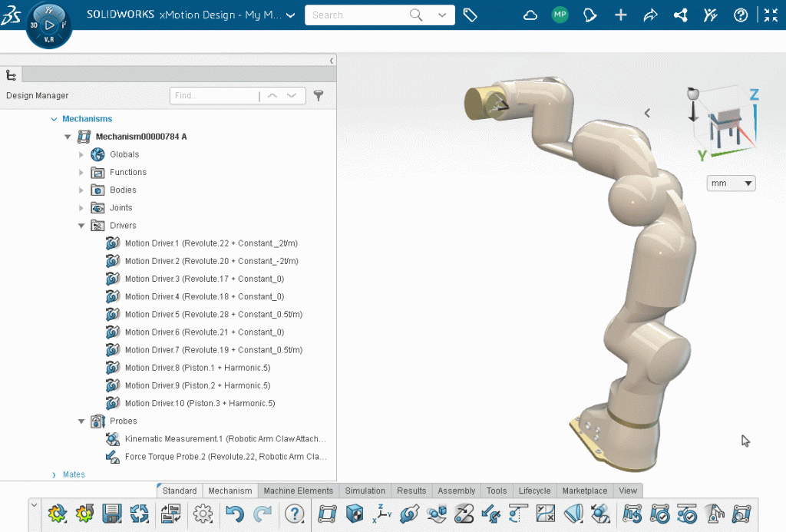Switch to the Machine Elements tab
The height and width of the screenshot is (532, 786).
point(298,491)
